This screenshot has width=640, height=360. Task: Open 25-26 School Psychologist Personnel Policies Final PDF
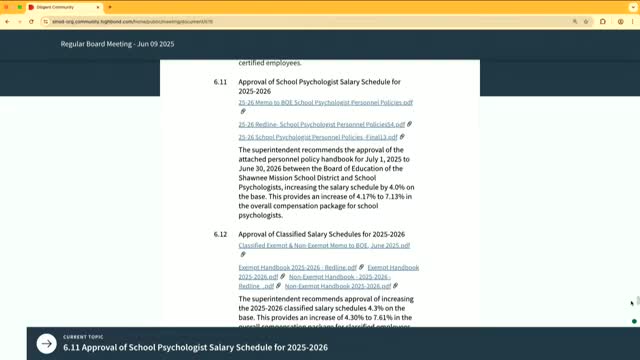318,137
